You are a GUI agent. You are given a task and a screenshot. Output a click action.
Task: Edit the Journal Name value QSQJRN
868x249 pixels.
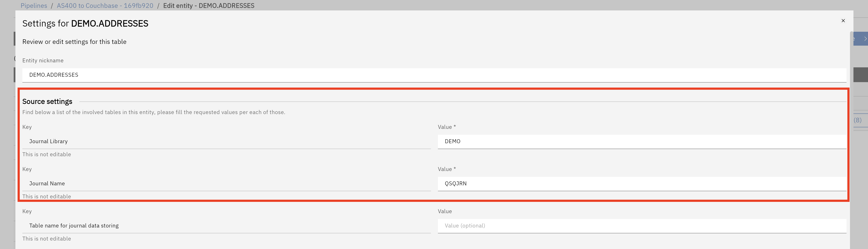coord(642,184)
